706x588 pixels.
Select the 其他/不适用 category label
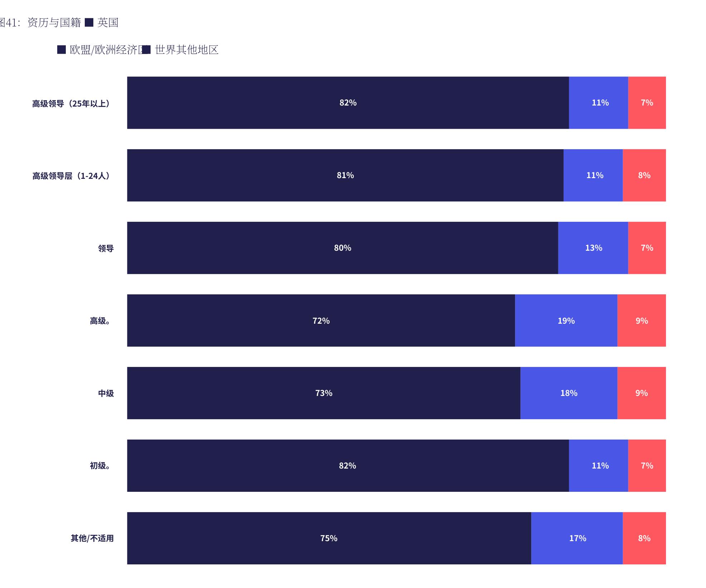tap(92, 538)
